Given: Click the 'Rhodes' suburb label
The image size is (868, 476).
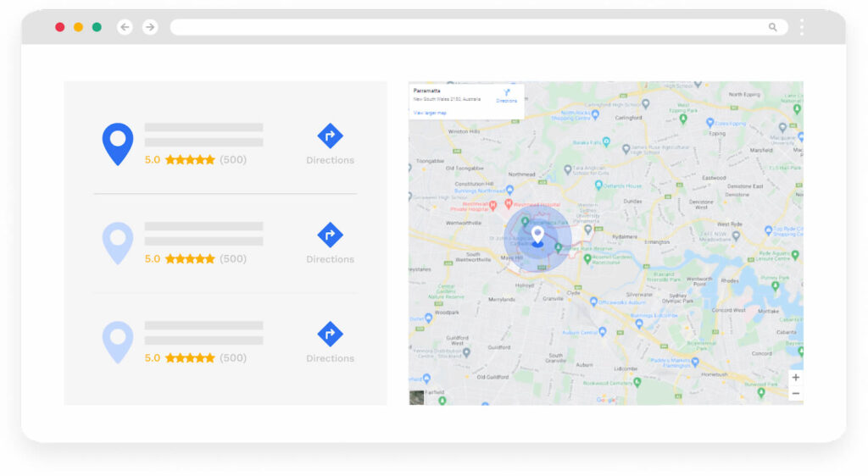Looking at the screenshot, I should pyautogui.click(x=730, y=281).
